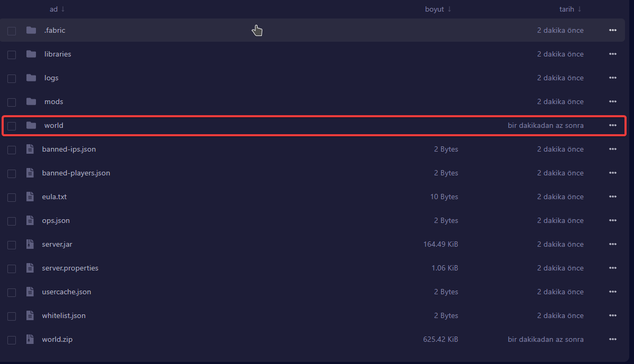Click the eula.txt document icon
This screenshot has height=364, width=634.
30,197
